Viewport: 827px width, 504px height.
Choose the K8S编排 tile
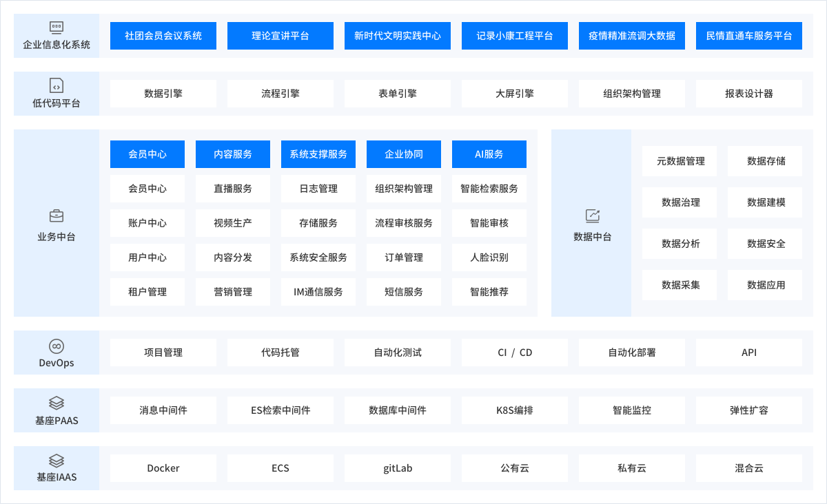pyautogui.click(x=515, y=410)
